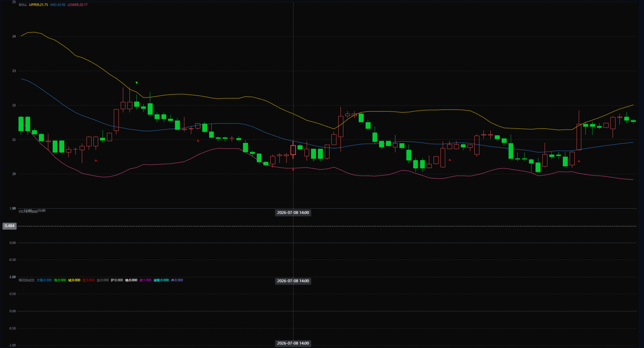Select the gray 出:0.000 legend entry
This screenshot has height=348, width=644.
pyautogui.click(x=103, y=280)
